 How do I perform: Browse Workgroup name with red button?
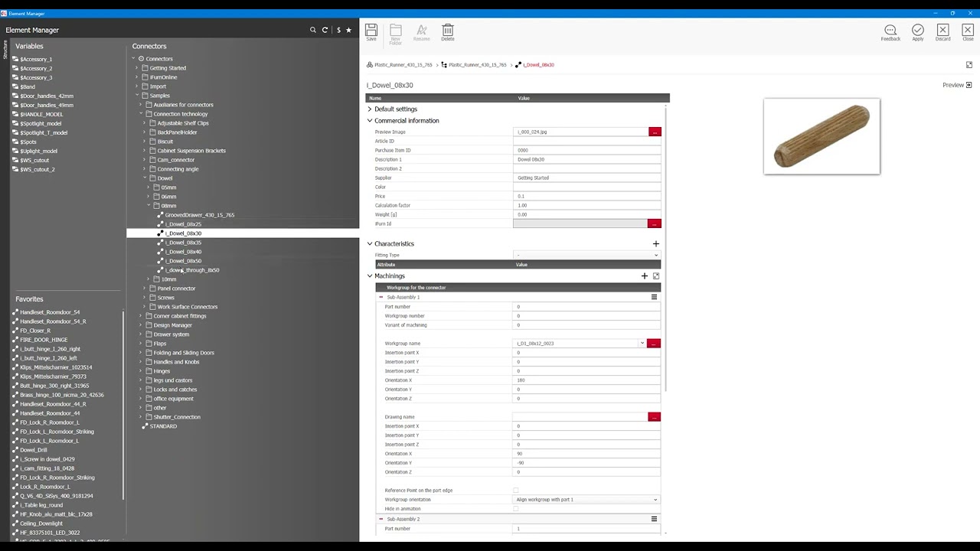click(653, 343)
